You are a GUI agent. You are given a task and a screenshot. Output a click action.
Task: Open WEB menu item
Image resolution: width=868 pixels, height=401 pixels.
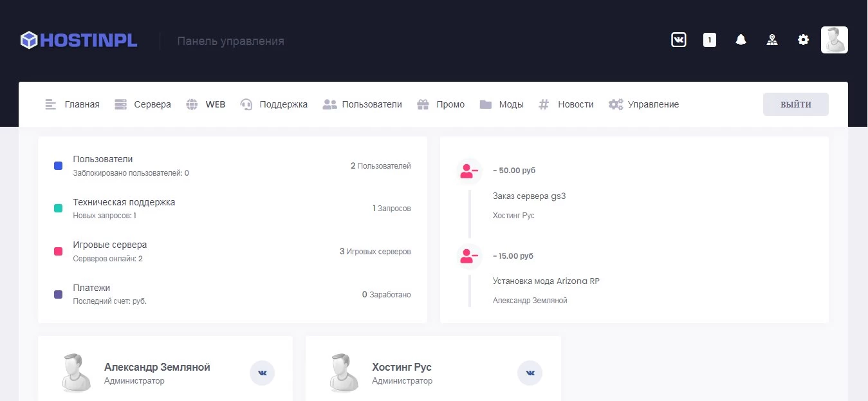(216, 104)
